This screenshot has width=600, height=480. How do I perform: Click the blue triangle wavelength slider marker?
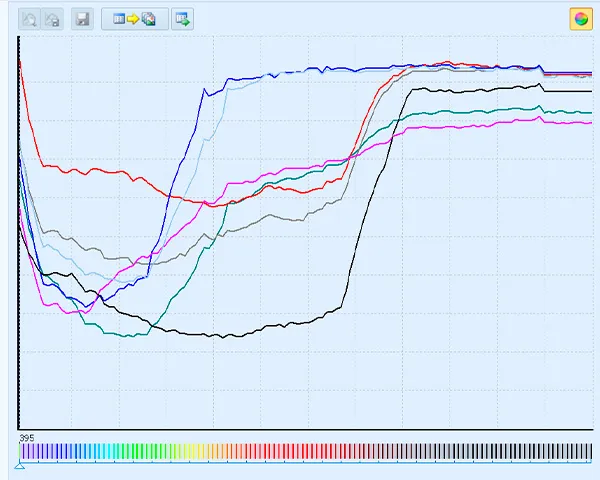(x=20, y=465)
